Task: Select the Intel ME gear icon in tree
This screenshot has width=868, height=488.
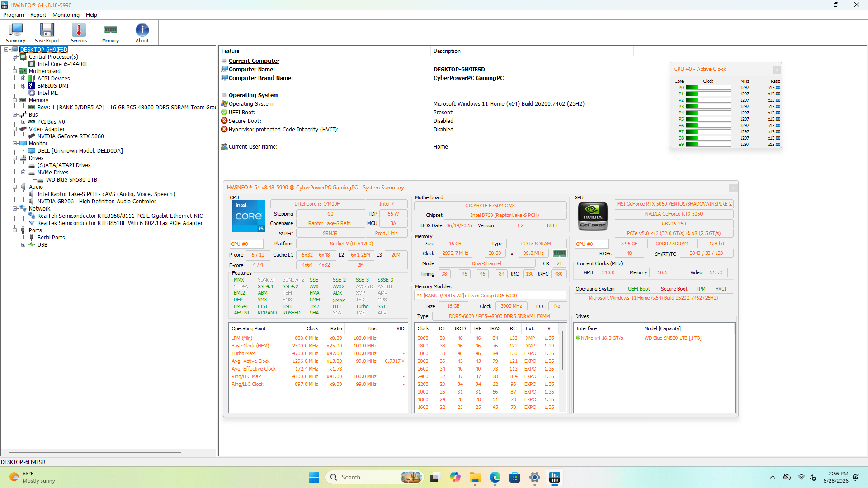Action: 32,93
